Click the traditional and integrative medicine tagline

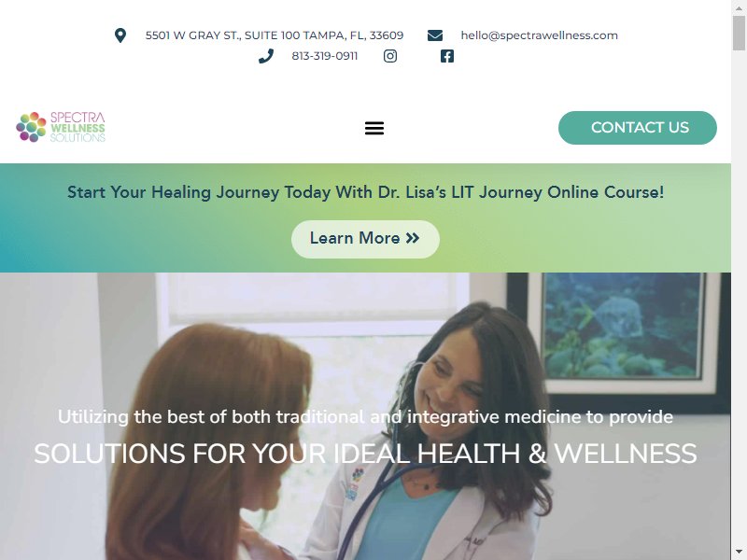[365, 417]
